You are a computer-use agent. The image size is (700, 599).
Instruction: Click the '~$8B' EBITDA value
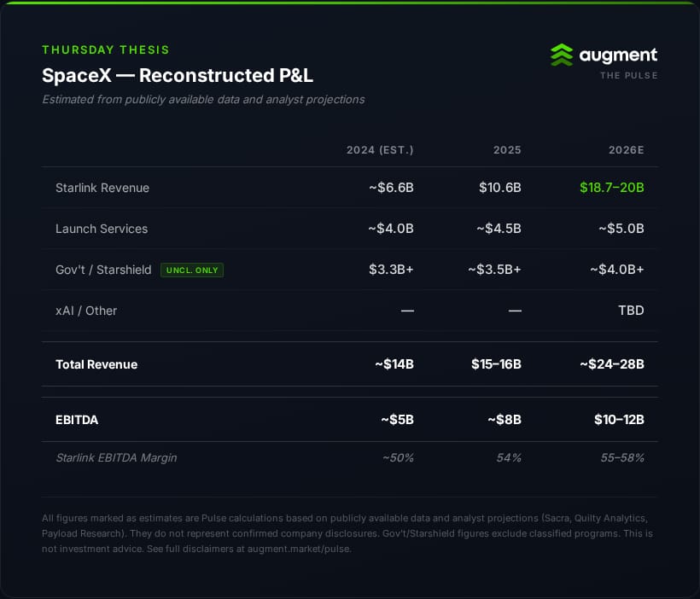tap(505, 420)
